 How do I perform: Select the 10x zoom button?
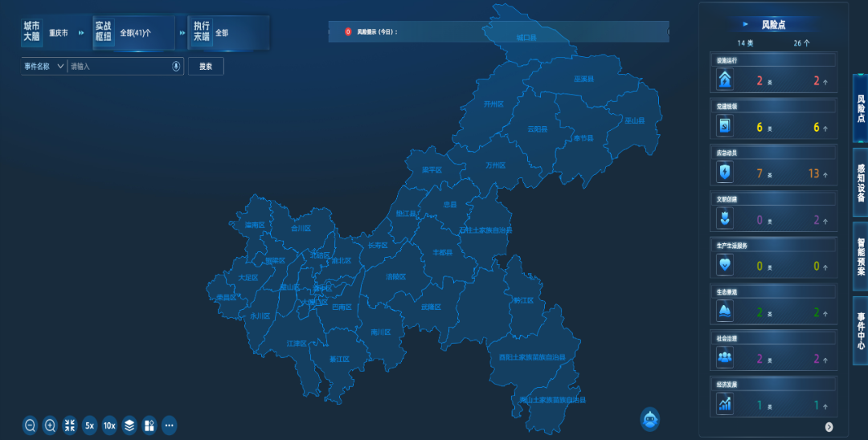coord(109,425)
